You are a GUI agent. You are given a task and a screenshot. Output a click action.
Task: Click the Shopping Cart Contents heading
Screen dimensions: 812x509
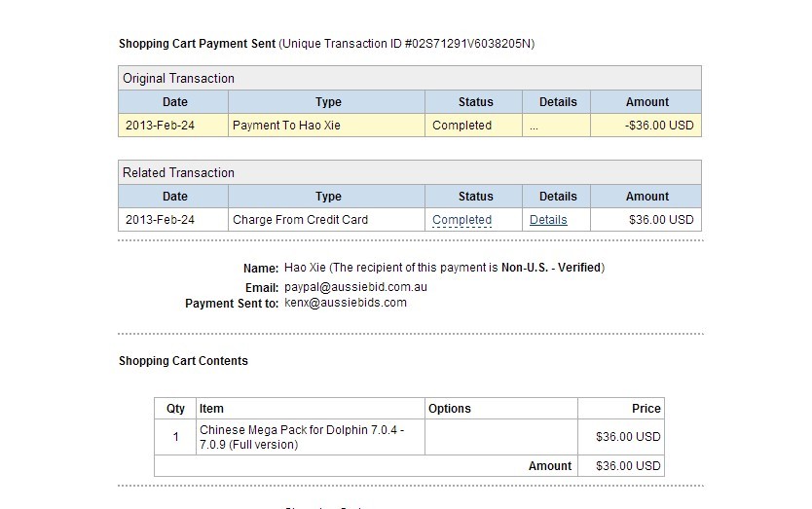[x=183, y=361]
